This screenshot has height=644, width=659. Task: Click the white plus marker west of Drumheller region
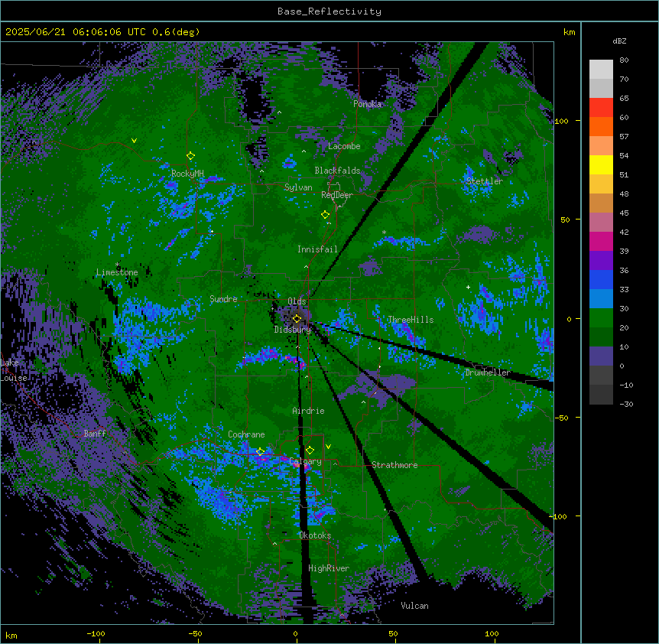point(468,287)
